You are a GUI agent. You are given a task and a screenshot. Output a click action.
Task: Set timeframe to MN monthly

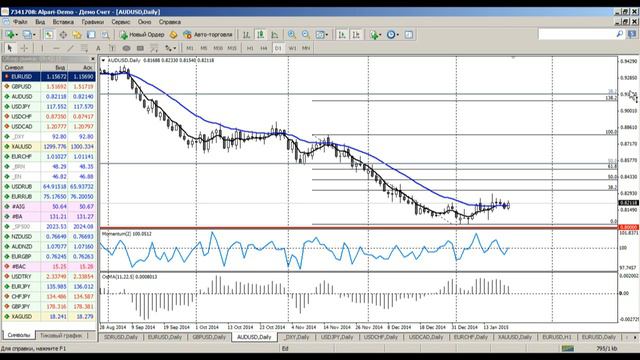click(x=306, y=48)
